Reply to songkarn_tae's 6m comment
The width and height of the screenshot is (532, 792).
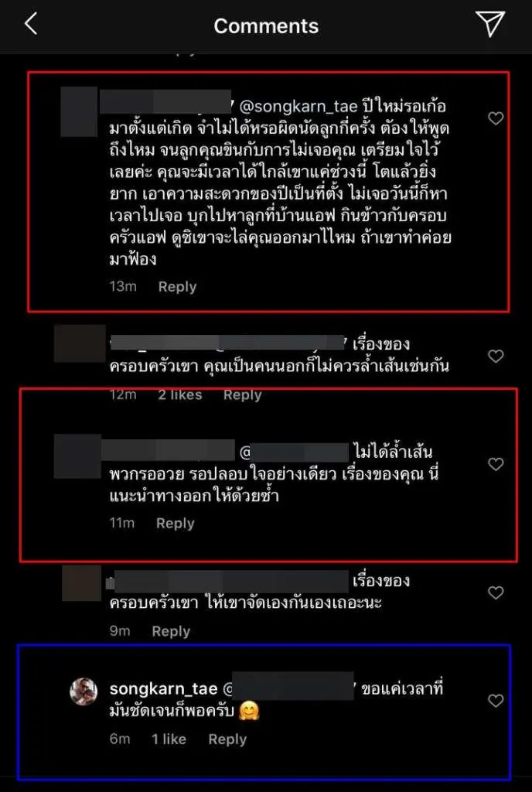227,739
